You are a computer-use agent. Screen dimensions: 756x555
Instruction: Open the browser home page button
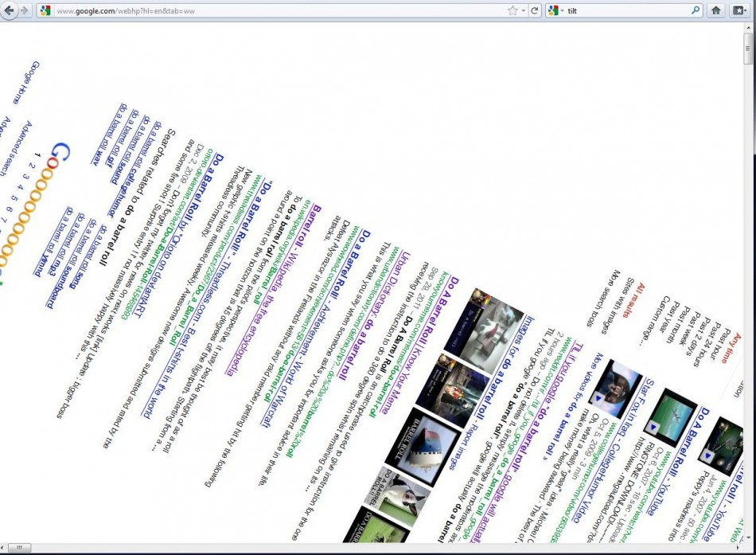point(716,10)
